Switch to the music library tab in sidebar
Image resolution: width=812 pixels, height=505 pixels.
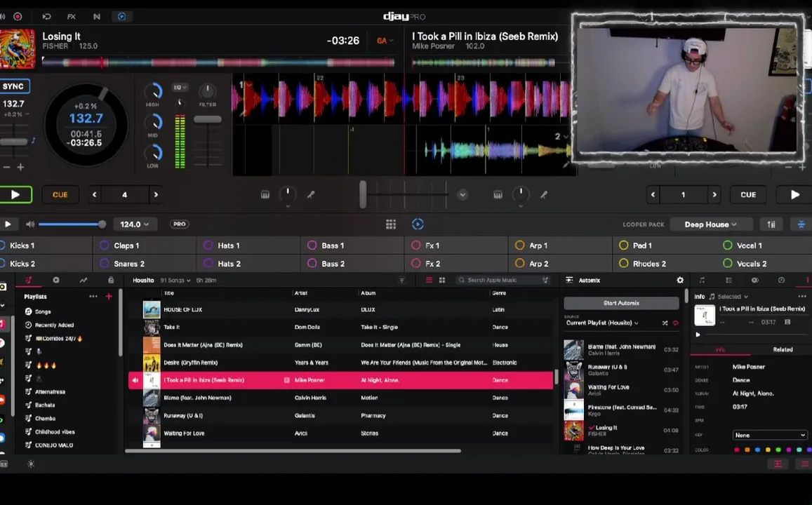29,280
